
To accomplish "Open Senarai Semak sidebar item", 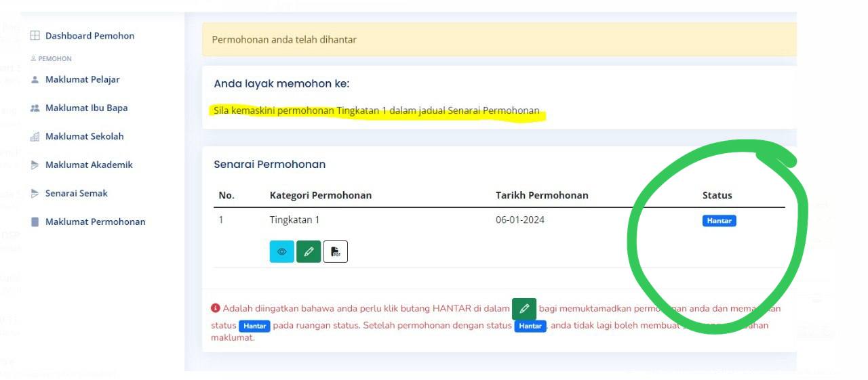I will pos(76,193).
